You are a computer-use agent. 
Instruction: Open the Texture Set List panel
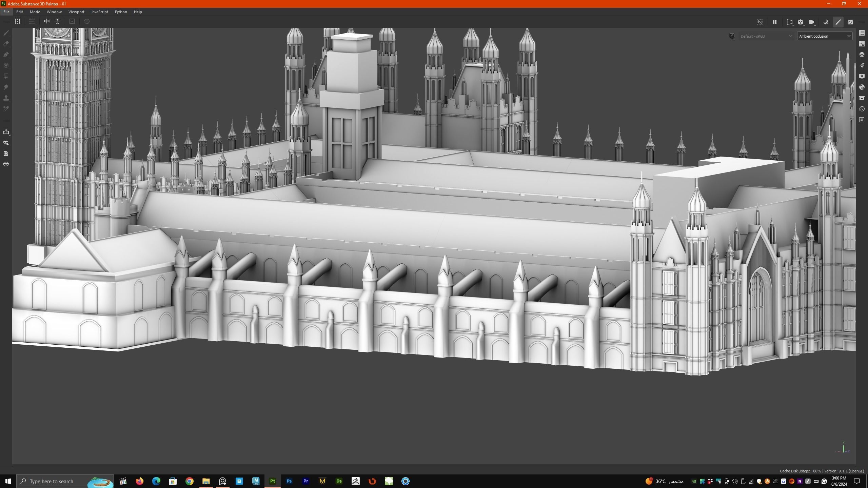[x=862, y=33]
